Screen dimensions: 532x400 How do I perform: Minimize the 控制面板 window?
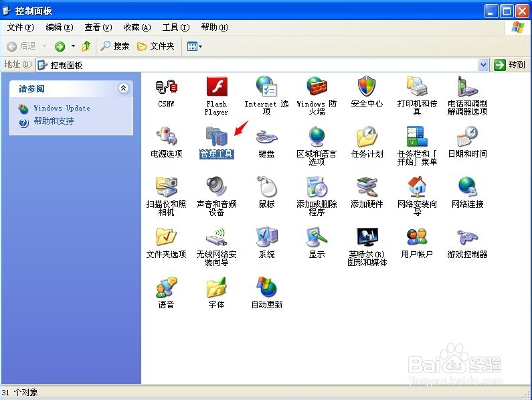coord(491,11)
